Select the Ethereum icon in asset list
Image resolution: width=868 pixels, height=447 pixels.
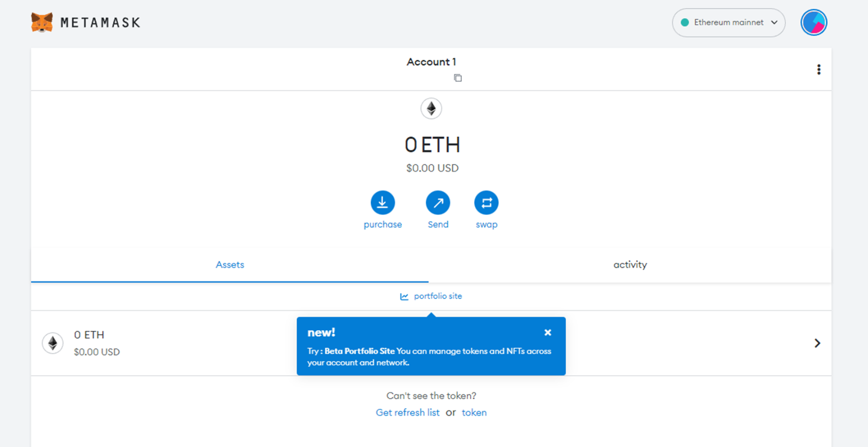[x=53, y=343]
